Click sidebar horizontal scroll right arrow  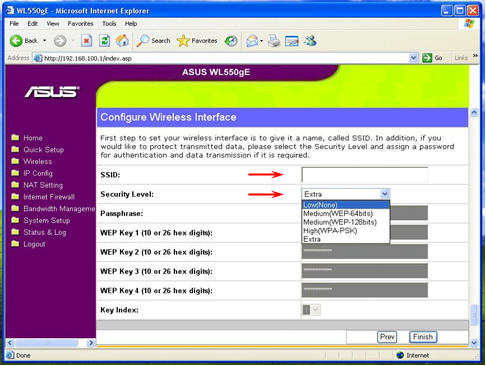[x=91, y=343]
